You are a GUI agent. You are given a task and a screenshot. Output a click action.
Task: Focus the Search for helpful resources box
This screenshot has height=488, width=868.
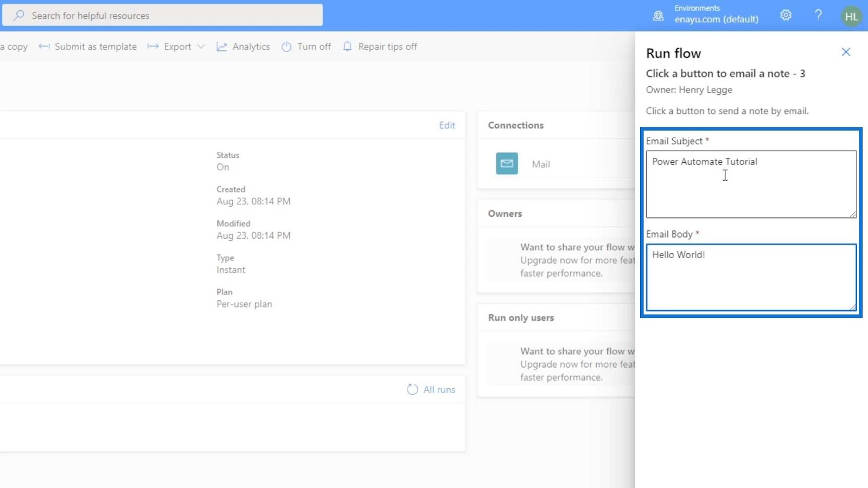tap(163, 15)
